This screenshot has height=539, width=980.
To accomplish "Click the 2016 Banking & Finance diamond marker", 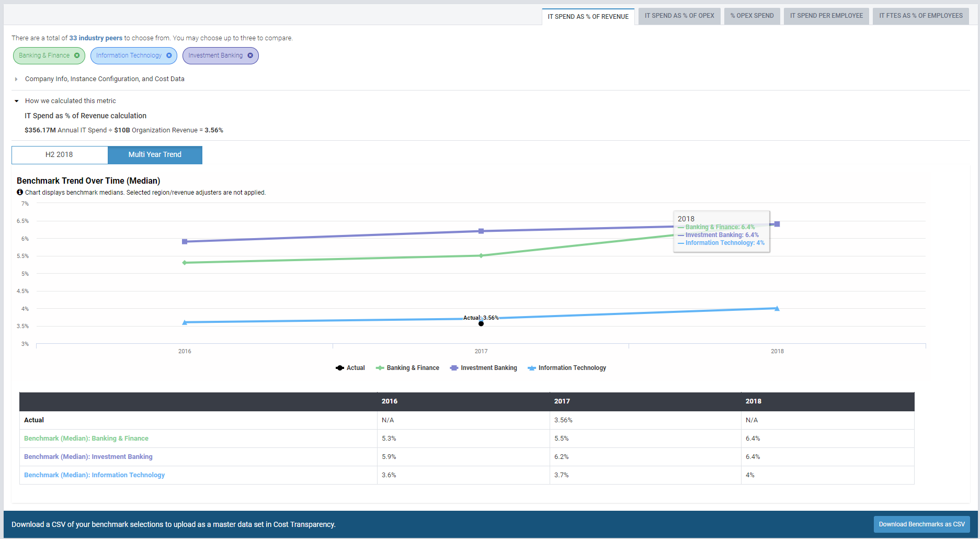I will point(185,263).
